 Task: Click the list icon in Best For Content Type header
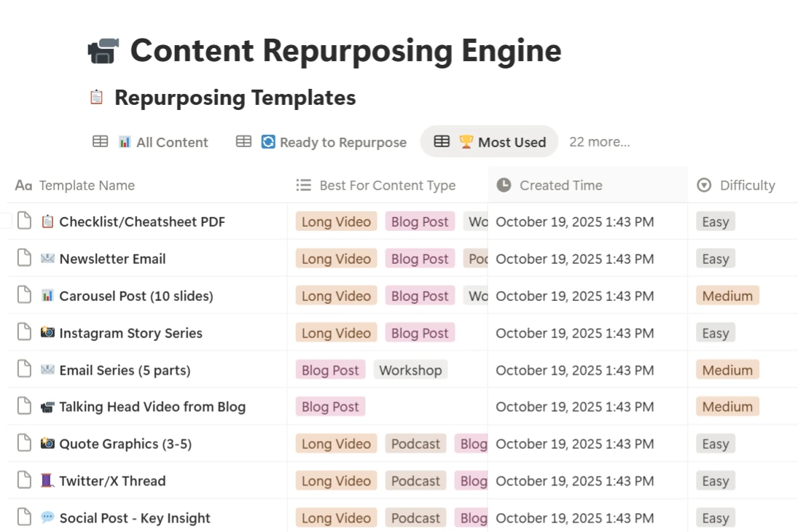pyautogui.click(x=304, y=185)
